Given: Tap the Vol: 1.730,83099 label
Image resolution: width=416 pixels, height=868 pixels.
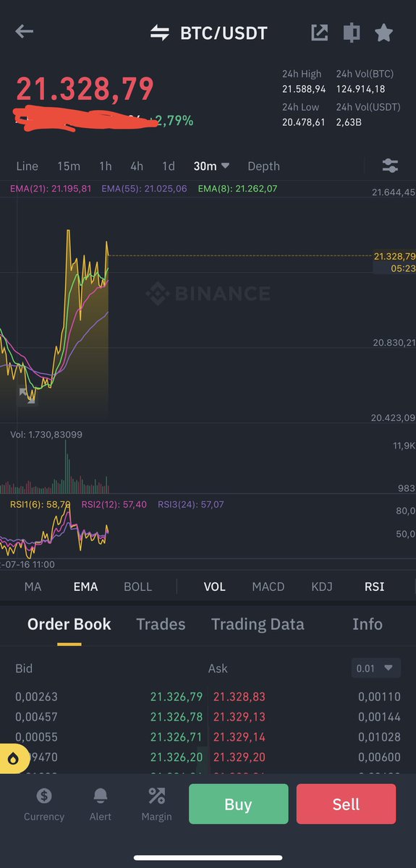Looking at the screenshot, I should coord(46,435).
